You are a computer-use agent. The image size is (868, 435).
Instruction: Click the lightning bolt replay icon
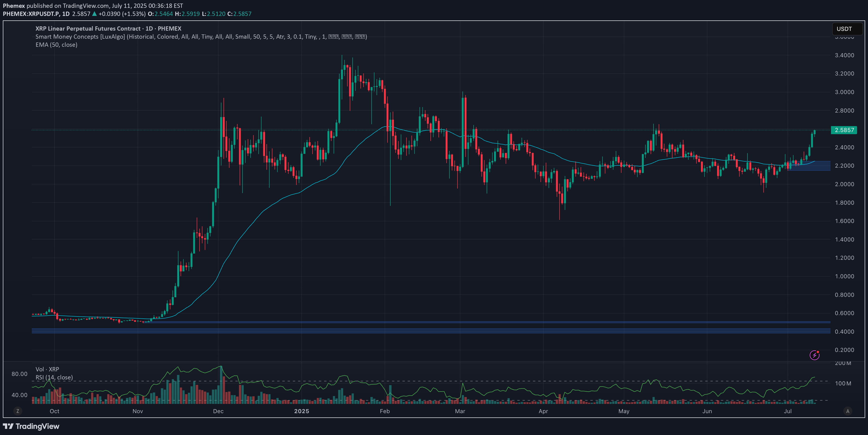coord(814,355)
